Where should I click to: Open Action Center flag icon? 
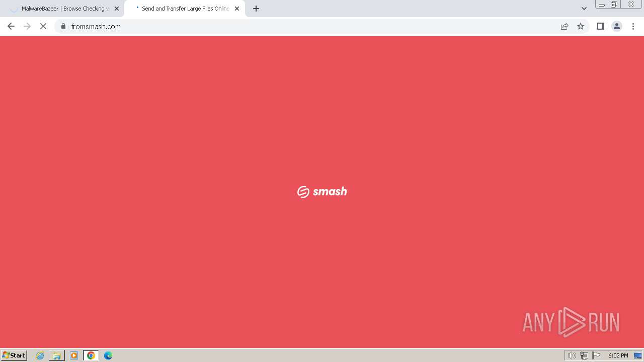click(x=596, y=355)
